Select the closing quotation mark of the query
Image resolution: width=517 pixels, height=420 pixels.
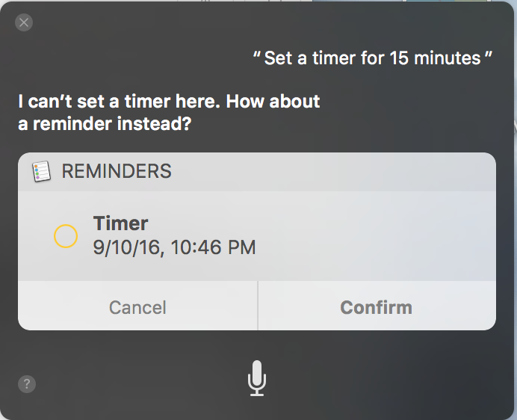point(489,55)
